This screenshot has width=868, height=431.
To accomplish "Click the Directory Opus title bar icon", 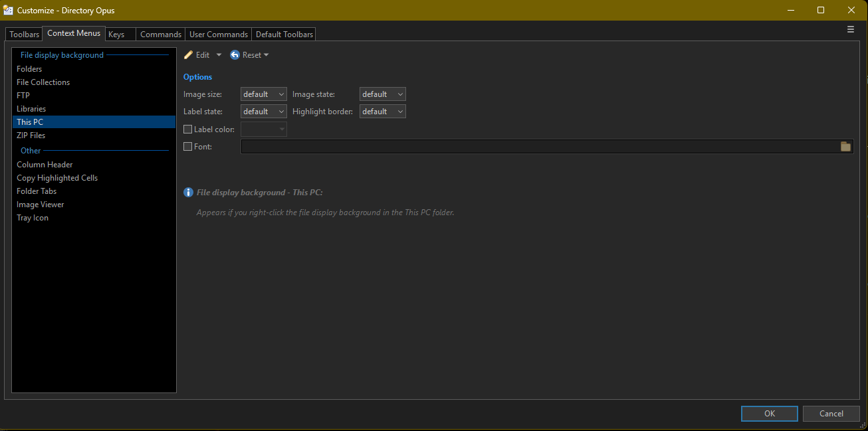I will (x=9, y=10).
